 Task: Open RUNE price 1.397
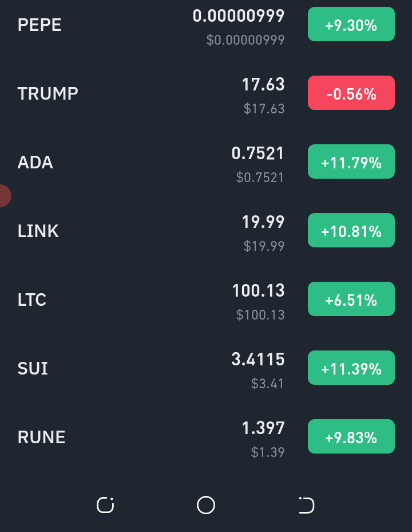point(263,428)
